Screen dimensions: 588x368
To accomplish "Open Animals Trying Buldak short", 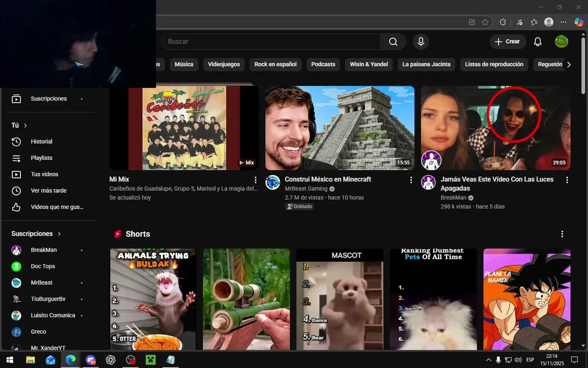I will click(x=153, y=300).
